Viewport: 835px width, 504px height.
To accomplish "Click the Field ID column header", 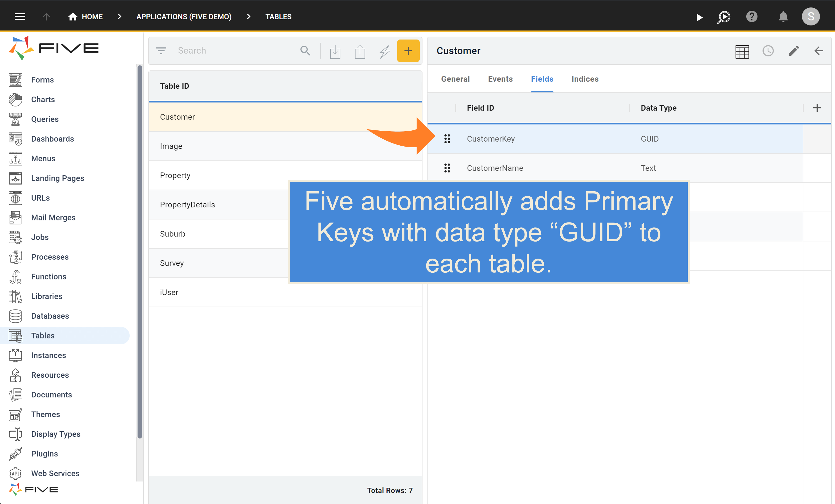I will click(480, 108).
